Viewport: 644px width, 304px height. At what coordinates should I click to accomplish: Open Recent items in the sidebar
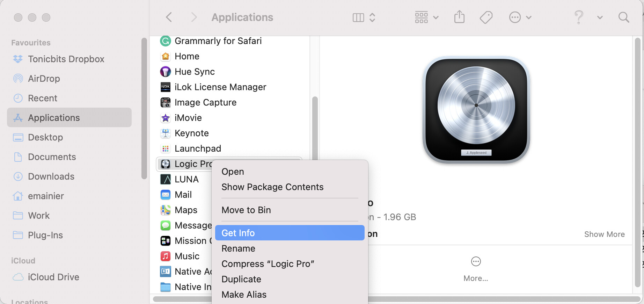[x=69, y=98]
